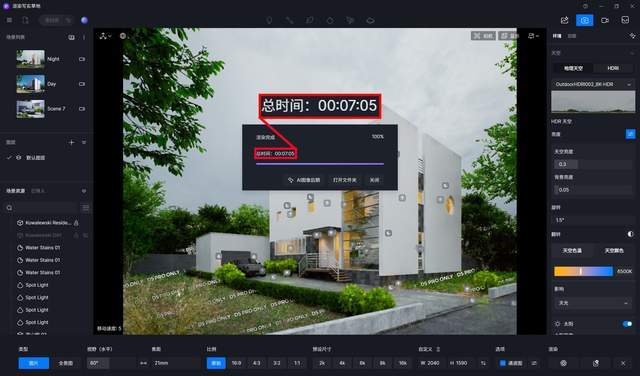Open the OutdoorHDR002_8K HDR dropdown
Viewport: 640px width, 376px height.
593,84
